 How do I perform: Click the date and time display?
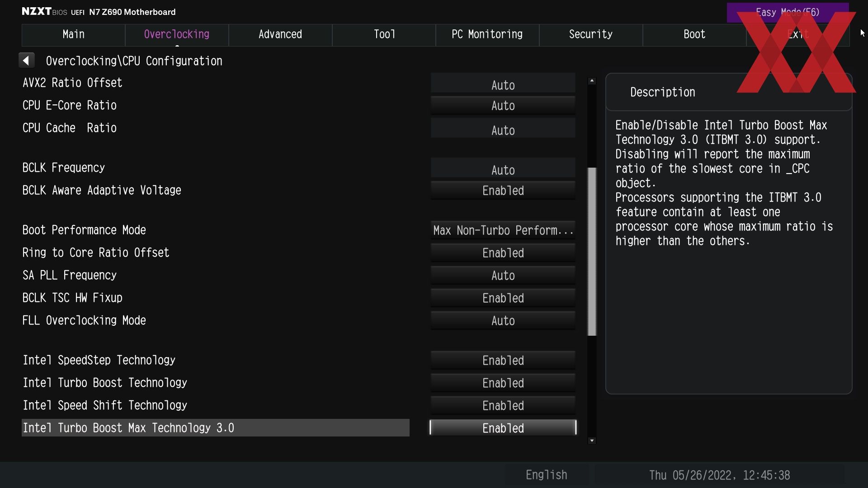(719, 475)
